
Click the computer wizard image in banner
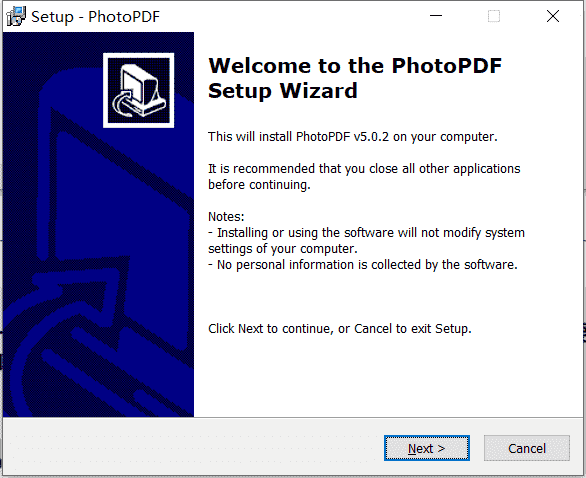[139, 90]
